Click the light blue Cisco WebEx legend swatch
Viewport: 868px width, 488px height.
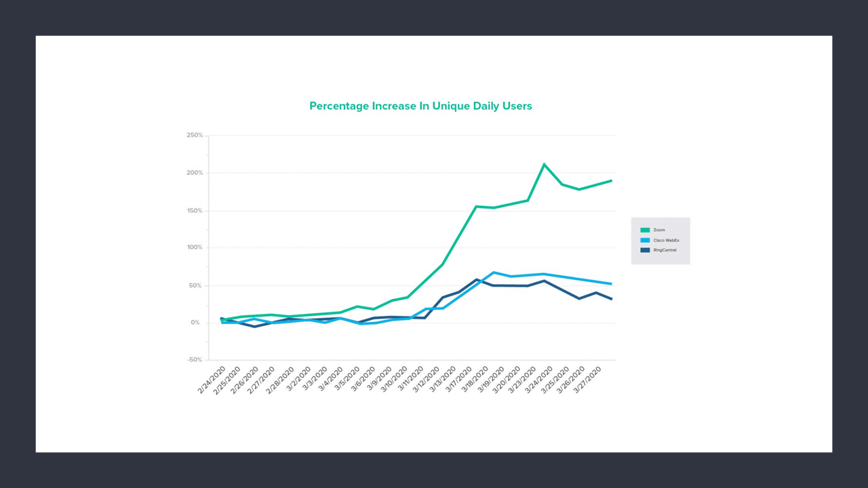point(645,240)
